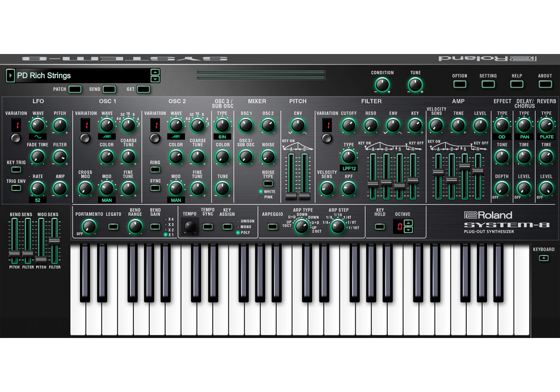560x392 pixels.
Task: Open the SETTING menu
Action: (x=488, y=84)
